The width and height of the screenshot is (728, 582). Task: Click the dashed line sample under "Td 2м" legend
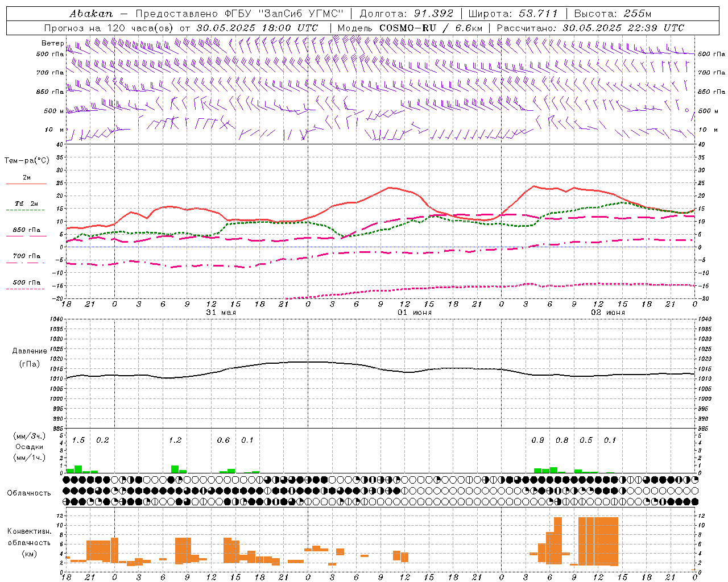point(25,210)
